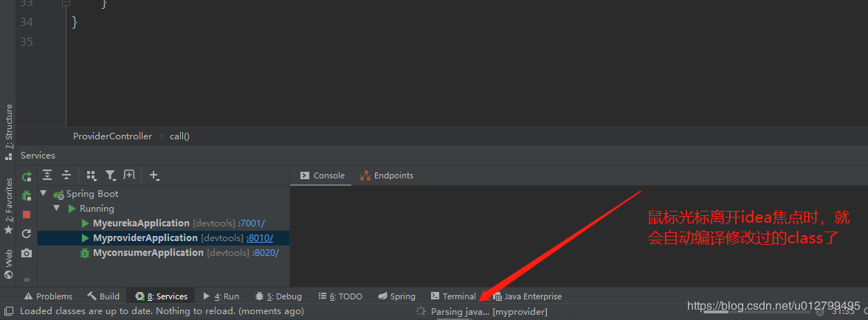Click the ProviderController breadcrumb

[x=112, y=136]
